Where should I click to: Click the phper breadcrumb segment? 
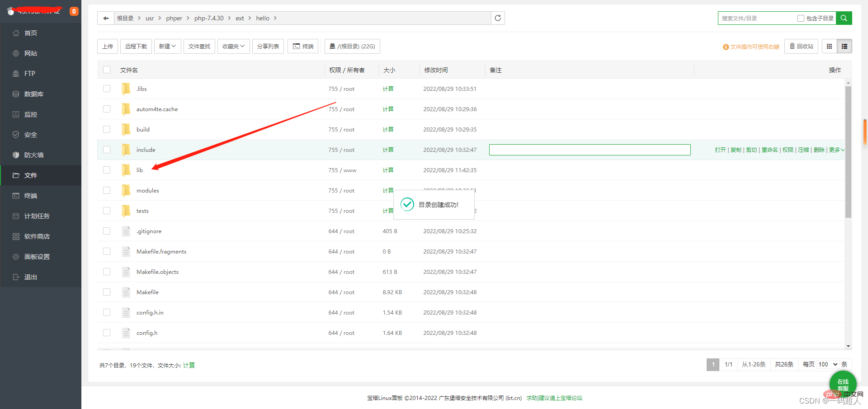(174, 18)
